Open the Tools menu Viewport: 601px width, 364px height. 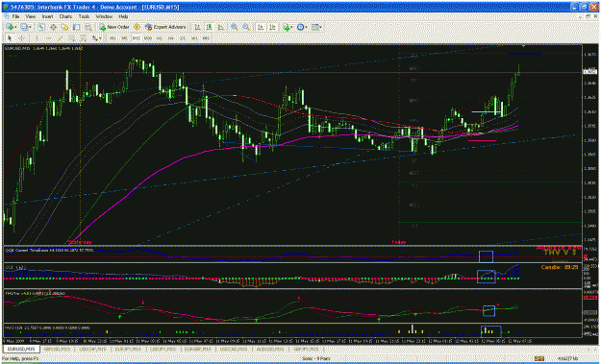(x=84, y=17)
